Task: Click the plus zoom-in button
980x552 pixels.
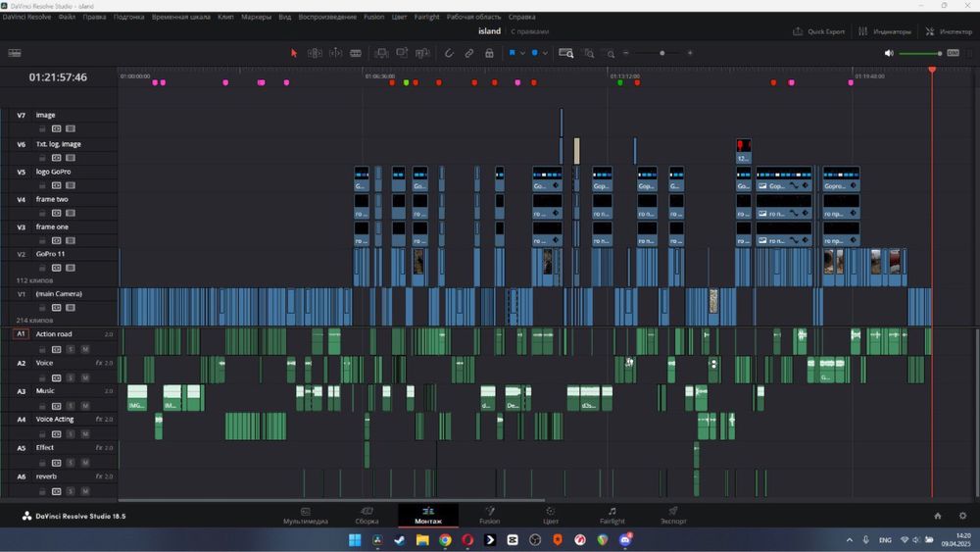Action: coord(690,53)
